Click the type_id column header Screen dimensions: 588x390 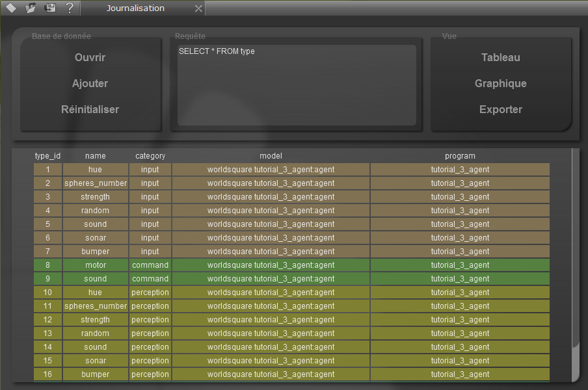pyautogui.click(x=47, y=156)
